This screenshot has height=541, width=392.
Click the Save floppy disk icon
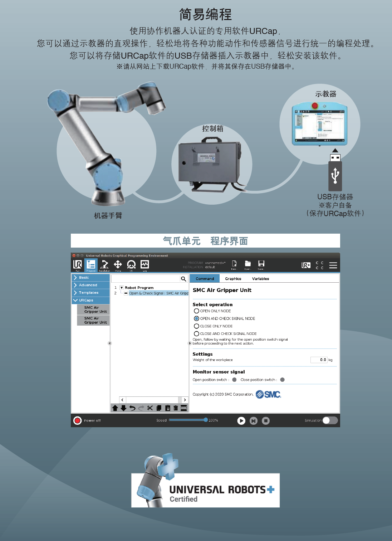pos(261,264)
